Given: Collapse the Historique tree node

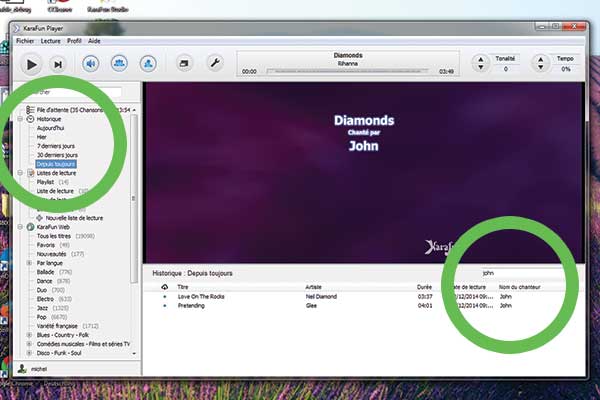Looking at the screenshot, I should click(20, 118).
